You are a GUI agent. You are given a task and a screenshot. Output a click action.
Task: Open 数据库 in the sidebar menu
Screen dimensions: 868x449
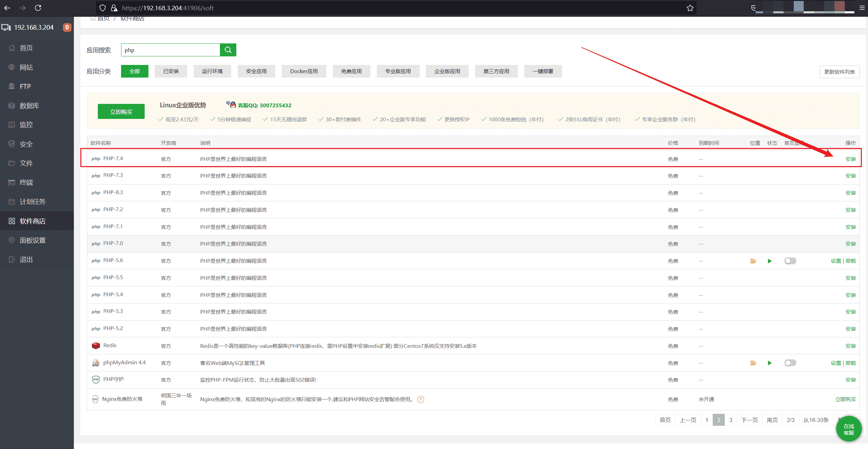tap(29, 106)
